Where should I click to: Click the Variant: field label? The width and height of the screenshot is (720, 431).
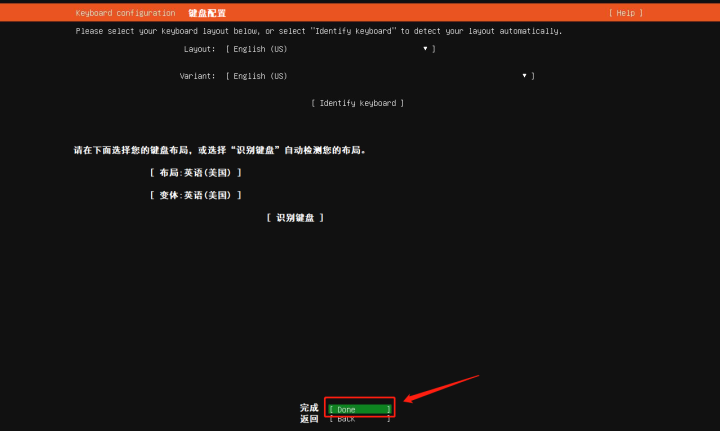coord(197,76)
